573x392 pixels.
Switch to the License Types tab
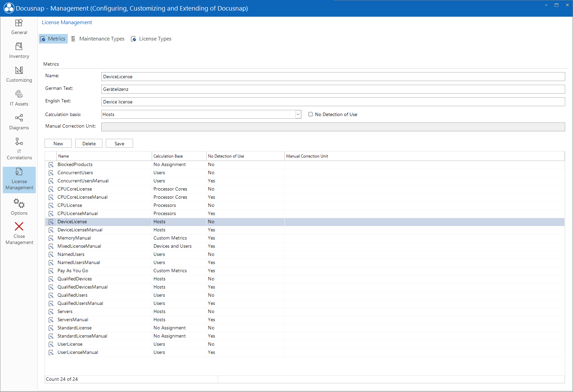151,39
